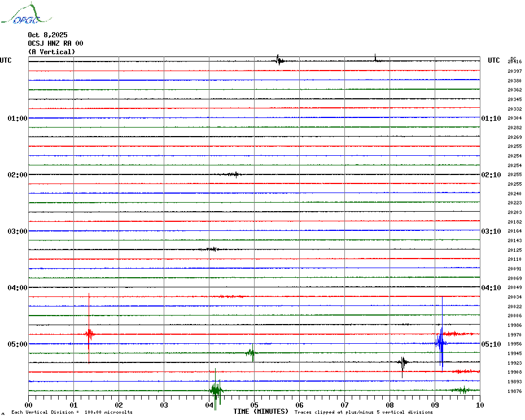Click the red seismic spike near minute 1
This screenshot has width=525, height=420.
pos(89,334)
